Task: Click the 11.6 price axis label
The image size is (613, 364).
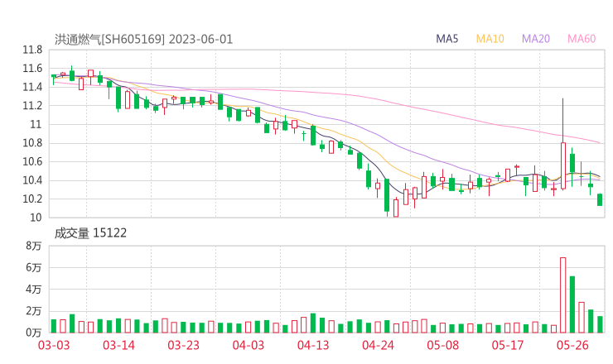Action: coord(32,69)
